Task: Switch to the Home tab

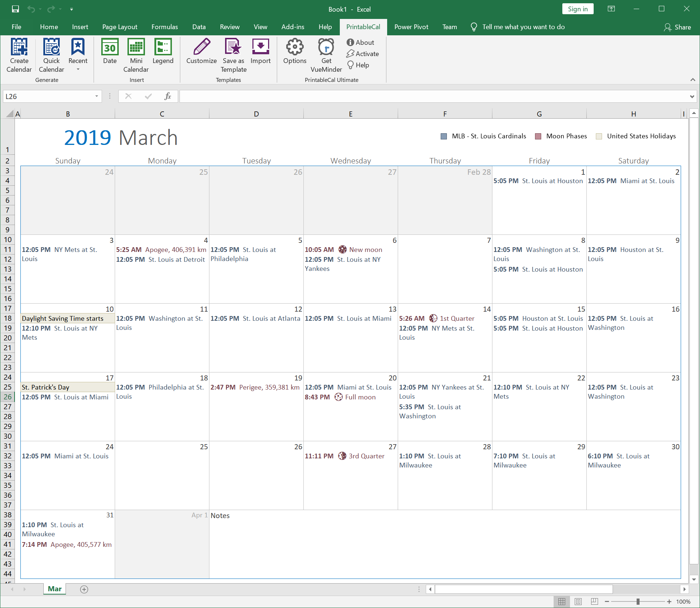Action: (49, 27)
